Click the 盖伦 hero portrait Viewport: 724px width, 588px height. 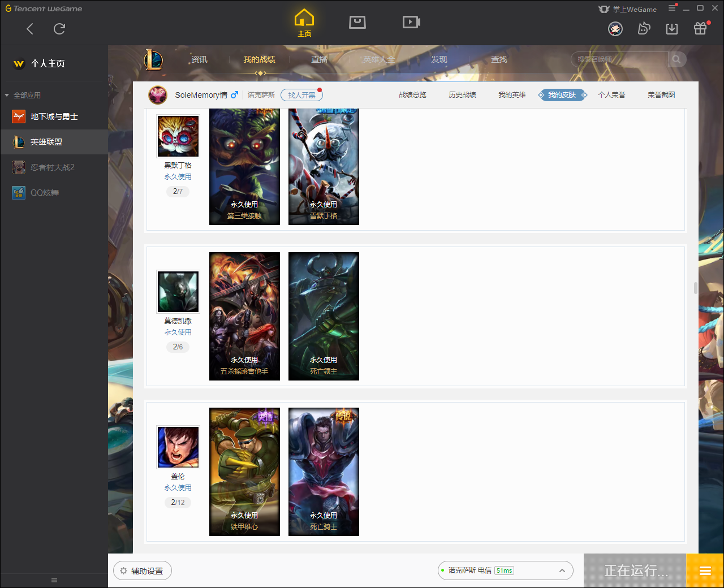click(x=178, y=447)
